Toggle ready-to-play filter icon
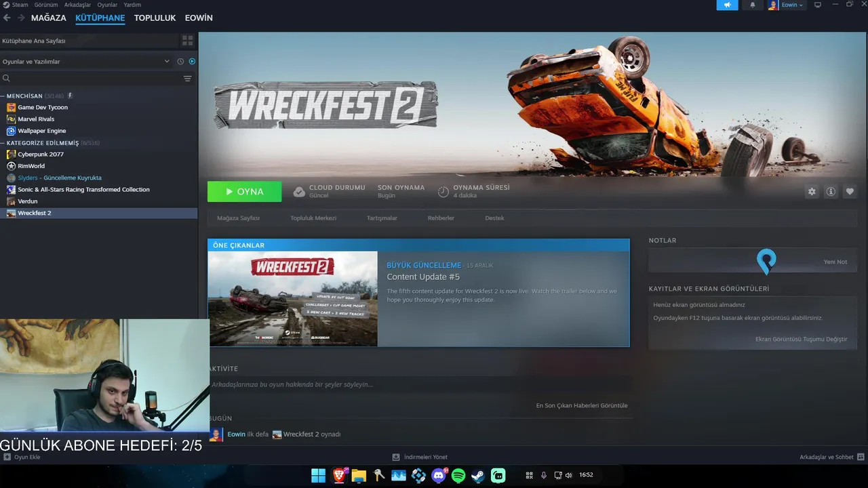Image resolution: width=868 pixels, height=488 pixels. coord(192,62)
